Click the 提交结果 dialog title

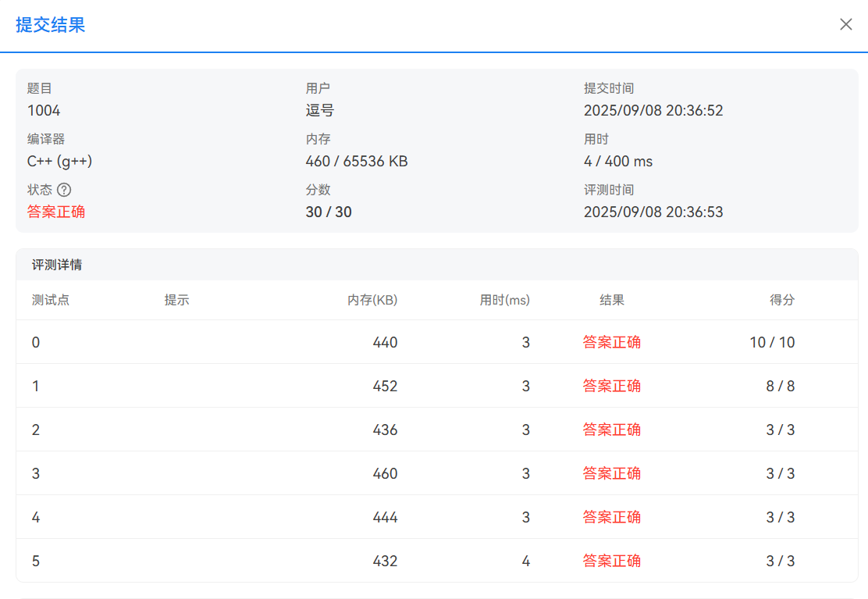coord(51,25)
